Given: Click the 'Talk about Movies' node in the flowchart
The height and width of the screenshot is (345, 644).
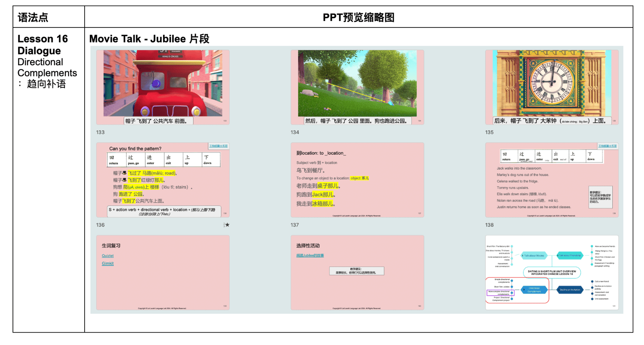Looking at the screenshot, I should [x=534, y=255].
